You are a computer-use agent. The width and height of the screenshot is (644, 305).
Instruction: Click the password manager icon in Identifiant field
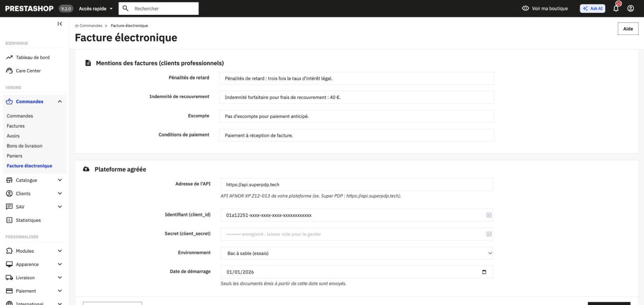(x=489, y=215)
